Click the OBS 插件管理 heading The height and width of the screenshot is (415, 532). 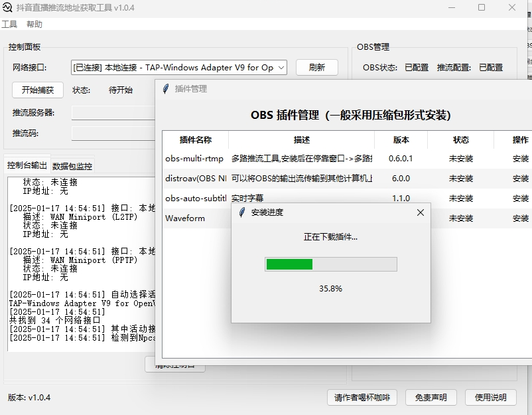350,115
